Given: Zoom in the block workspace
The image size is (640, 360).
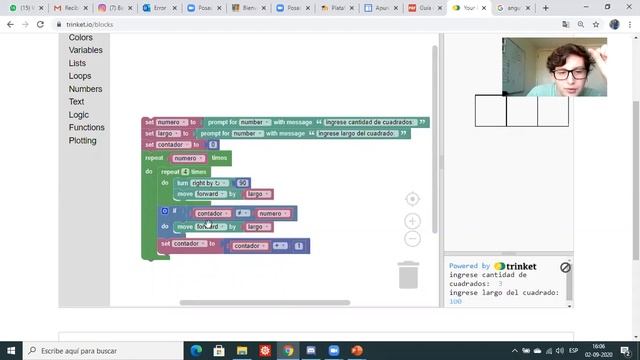Looking at the screenshot, I should click(x=412, y=221).
